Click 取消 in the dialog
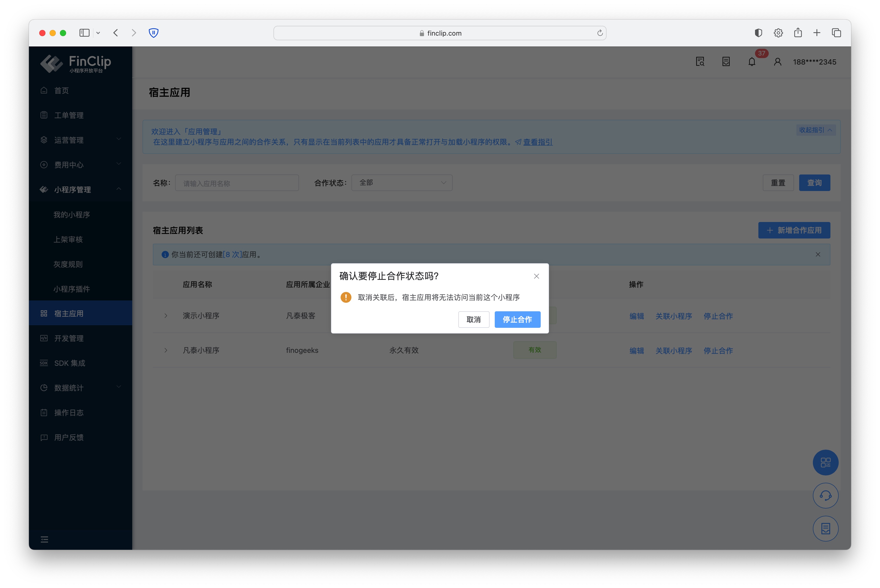 pos(473,320)
